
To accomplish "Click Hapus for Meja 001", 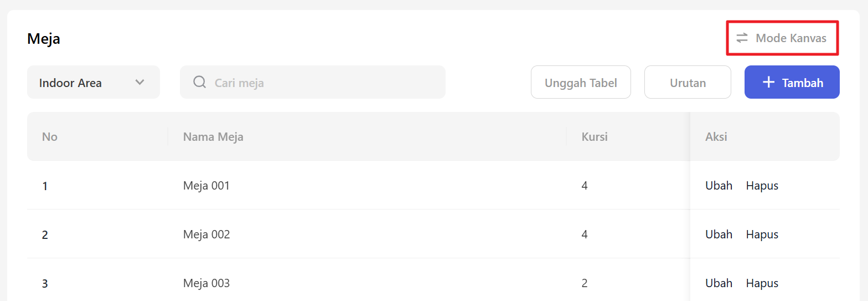I will tap(762, 186).
